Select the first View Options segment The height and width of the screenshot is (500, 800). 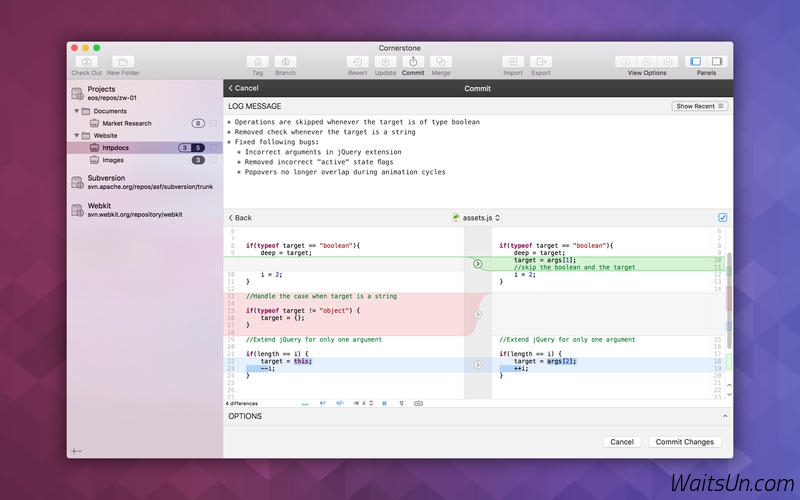pos(626,61)
